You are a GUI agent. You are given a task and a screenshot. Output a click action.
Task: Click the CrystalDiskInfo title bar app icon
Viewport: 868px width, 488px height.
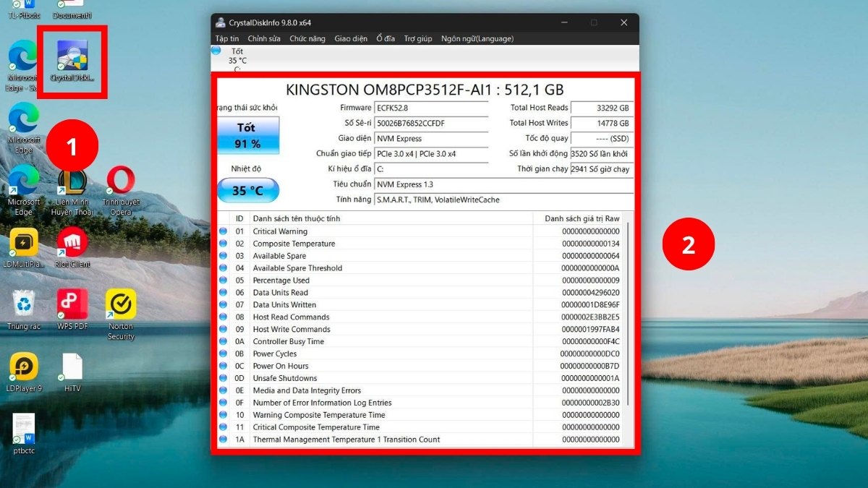(x=220, y=22)
